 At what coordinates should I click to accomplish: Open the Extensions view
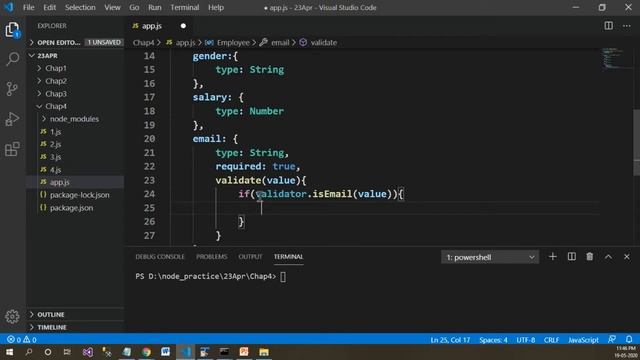click(12, 149)
